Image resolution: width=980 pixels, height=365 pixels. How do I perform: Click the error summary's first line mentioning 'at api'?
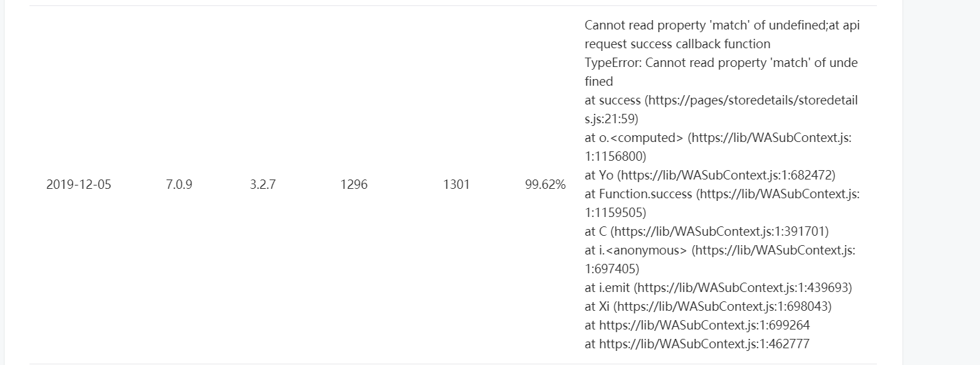(x=722, y=25)
